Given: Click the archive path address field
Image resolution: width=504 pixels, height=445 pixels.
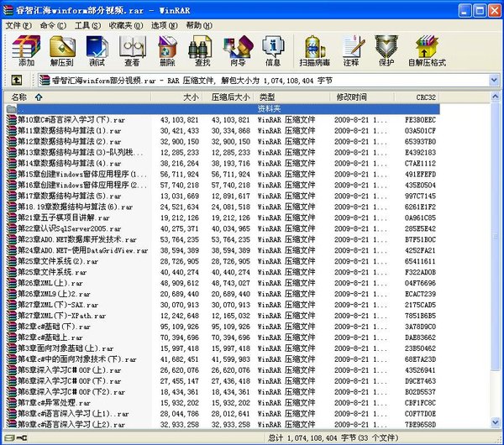Looking at the screenshot, I should pyautogui.click(x=263, y=81).
